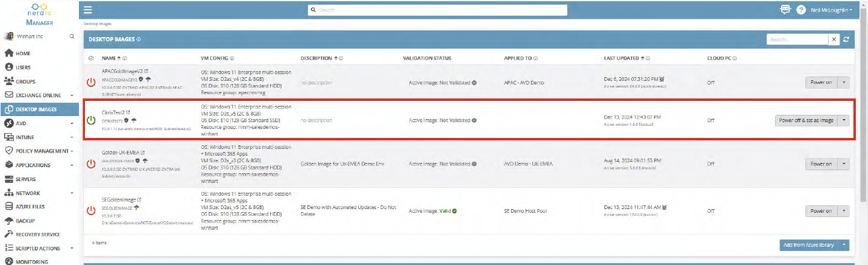Expand the Policy Management sidebar section
The height and width of the screenshot is (265, 868).
click(x=72, y=151)
